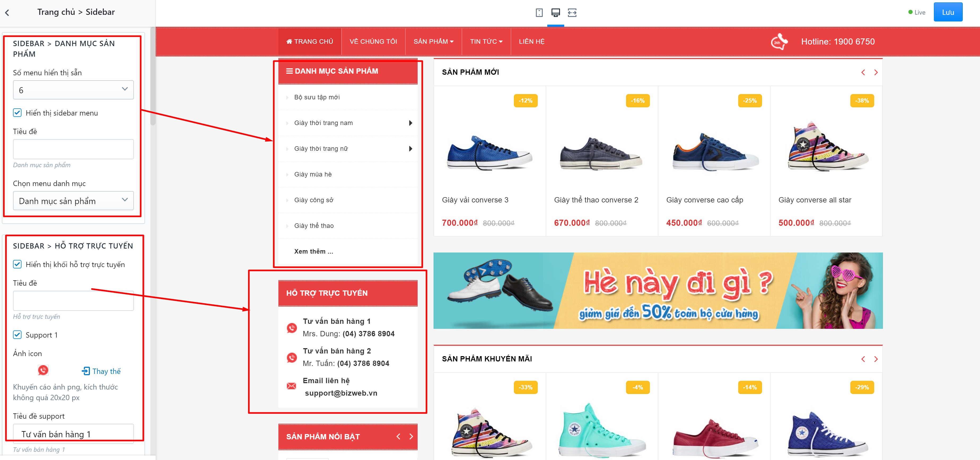Click the Lưu save button
Image resolution: width=980 pixels, height=460 pixels.
click(x=948, y=12)
